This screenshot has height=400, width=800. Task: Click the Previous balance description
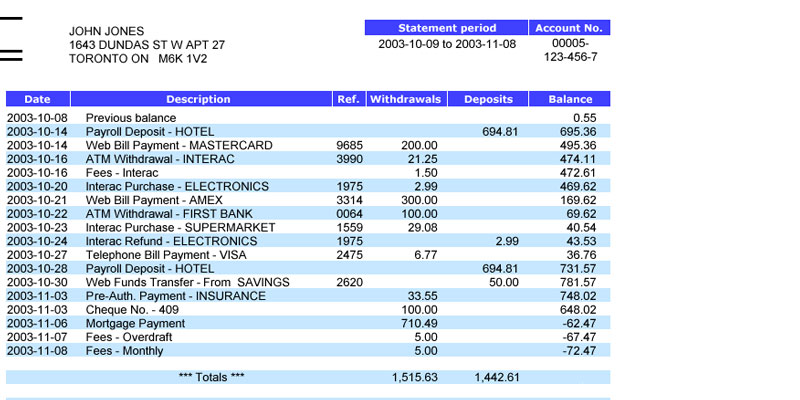coord(131,118)
